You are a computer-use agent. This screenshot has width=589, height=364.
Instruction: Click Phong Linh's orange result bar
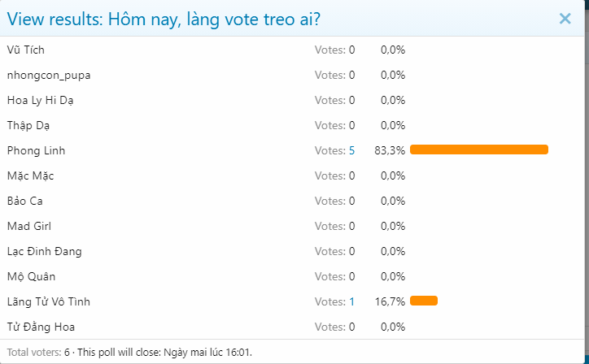[x=478, y=149]
